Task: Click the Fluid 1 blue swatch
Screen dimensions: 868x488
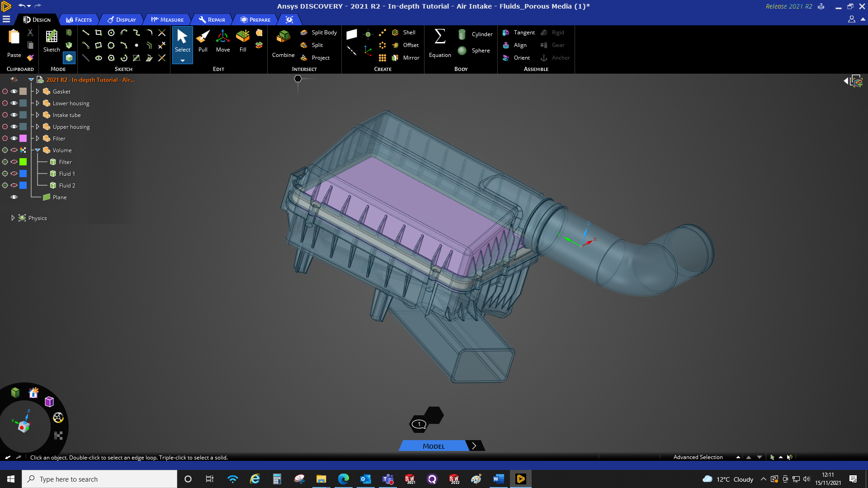Action: [x=23, y=174]
